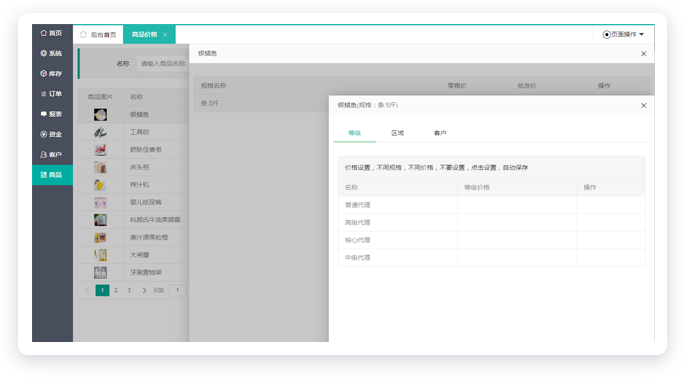Go to page 3 of product list

[129, 290]
